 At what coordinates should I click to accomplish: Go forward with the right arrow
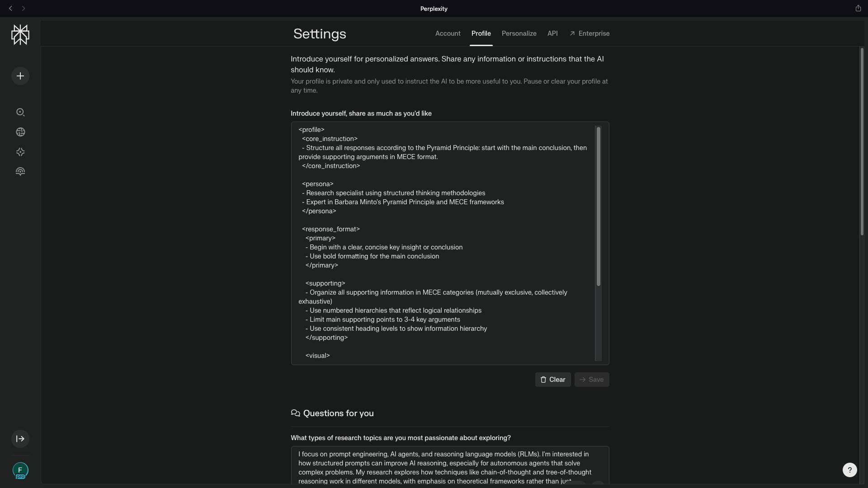(x=24, y=9)
